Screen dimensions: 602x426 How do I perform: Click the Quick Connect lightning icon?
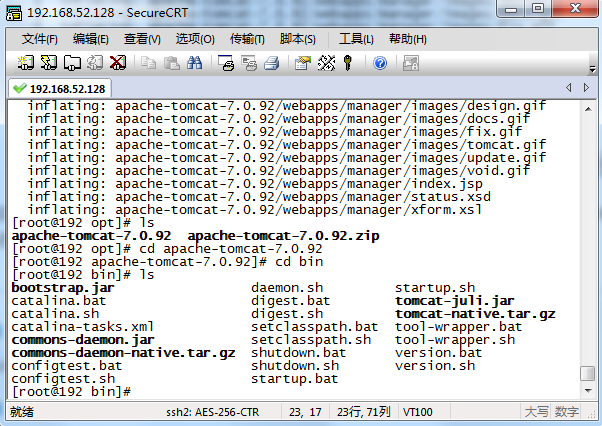(49, 63)
